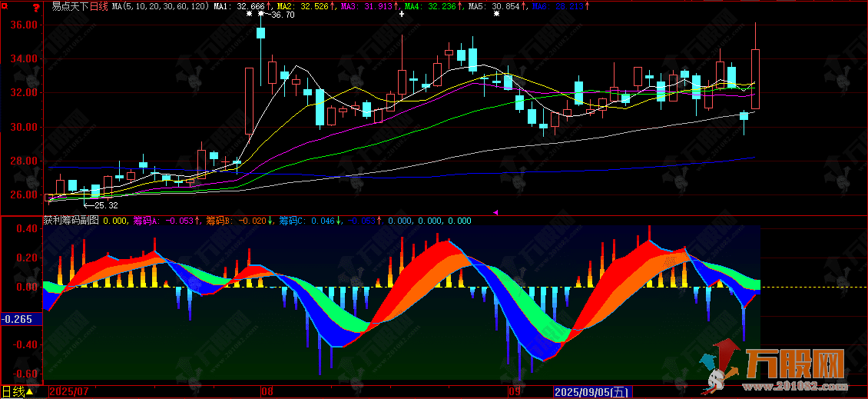Click the 万股网 arrow logo icon

click(x=718, y=367)
